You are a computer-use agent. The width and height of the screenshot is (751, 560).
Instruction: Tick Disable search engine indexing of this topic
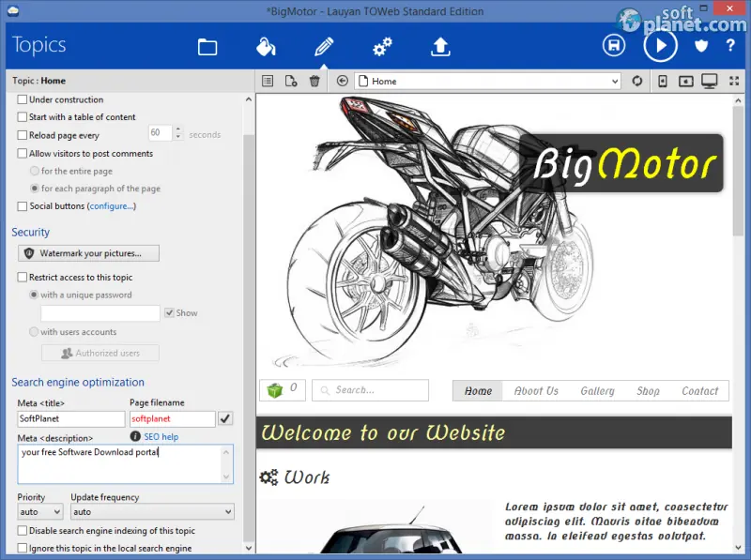22,530
